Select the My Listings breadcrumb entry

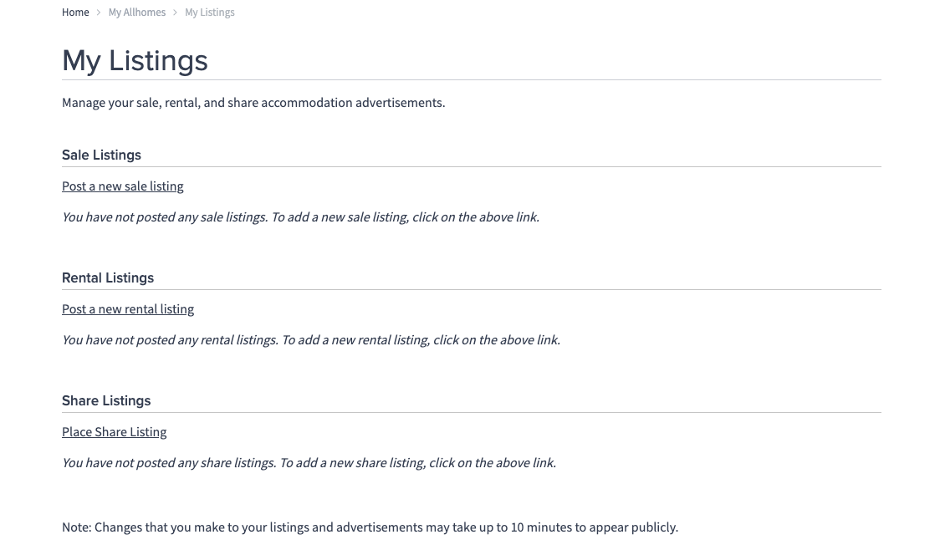(210, 13)
